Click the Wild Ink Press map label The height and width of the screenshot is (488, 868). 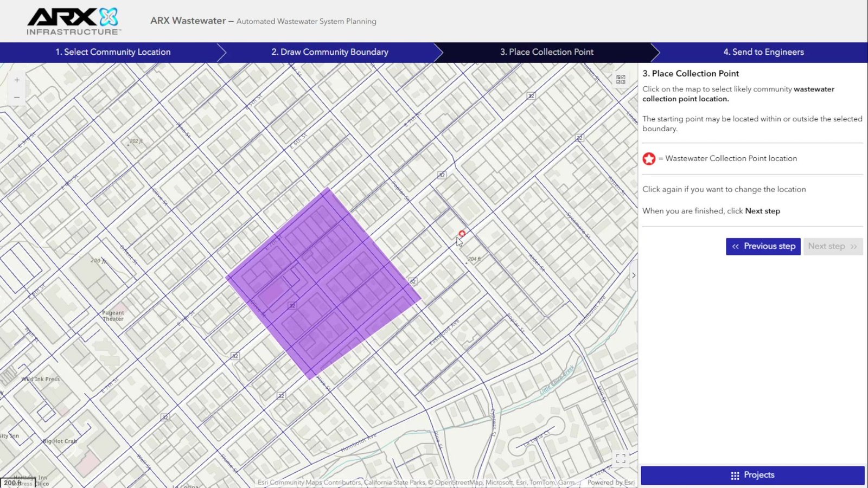click(x=41, y=379)
